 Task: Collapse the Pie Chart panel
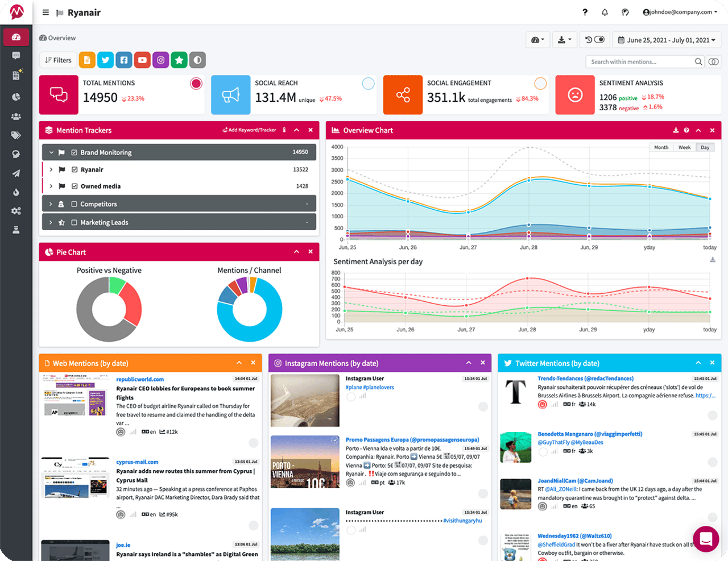coord(295,252)
